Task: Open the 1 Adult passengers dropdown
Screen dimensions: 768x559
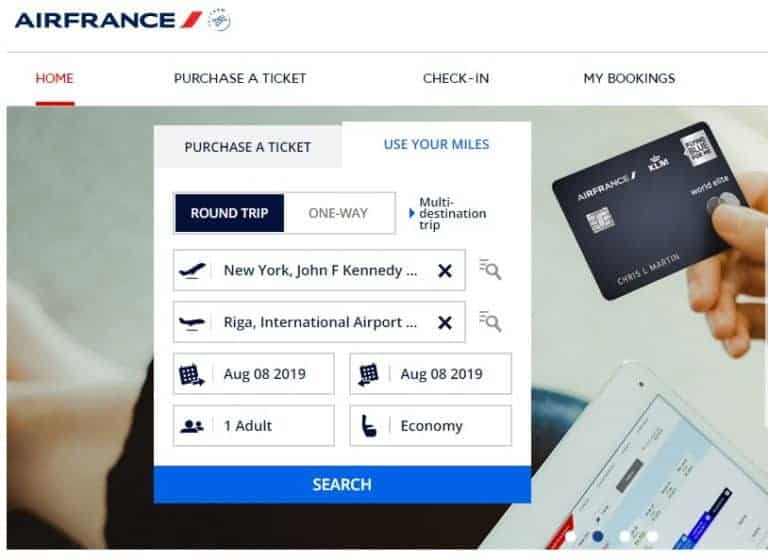Action: (x=254, y=426)
